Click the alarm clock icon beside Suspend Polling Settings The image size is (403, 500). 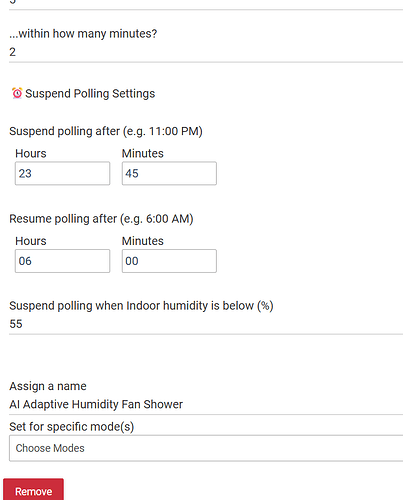point(17,93)
